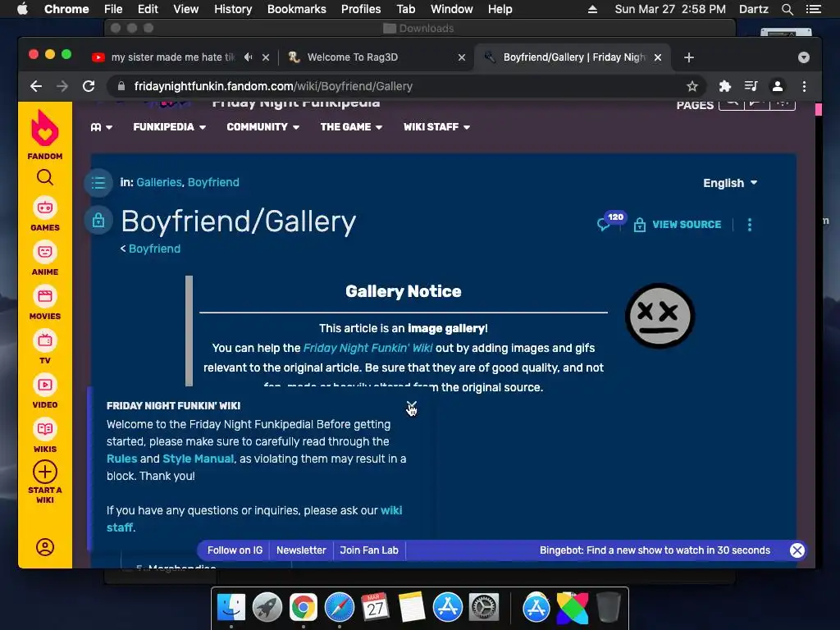840x630 pixels.
Task: Click the Follow on IG button
Action: click(235, 550)
